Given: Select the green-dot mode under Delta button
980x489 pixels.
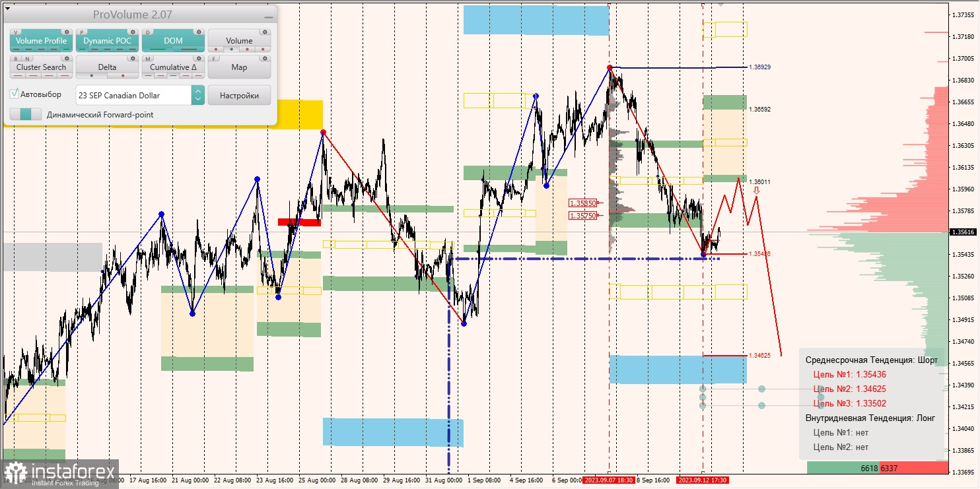Looking at the screenshot, I should [x=92, y=76].
